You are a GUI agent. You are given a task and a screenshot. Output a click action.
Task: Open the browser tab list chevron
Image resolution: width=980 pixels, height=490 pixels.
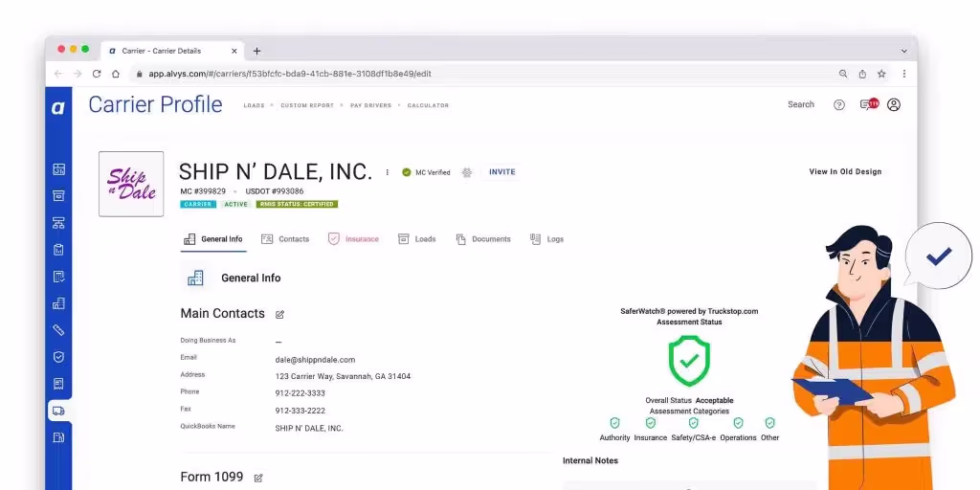903,52
